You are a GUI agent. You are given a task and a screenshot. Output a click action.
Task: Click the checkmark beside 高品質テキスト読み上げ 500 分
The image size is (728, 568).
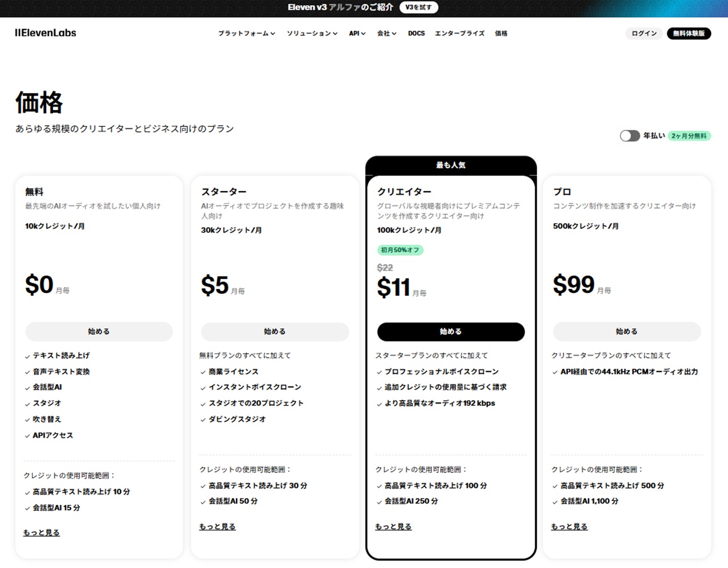pyautogui.click(x=555, y=487)
